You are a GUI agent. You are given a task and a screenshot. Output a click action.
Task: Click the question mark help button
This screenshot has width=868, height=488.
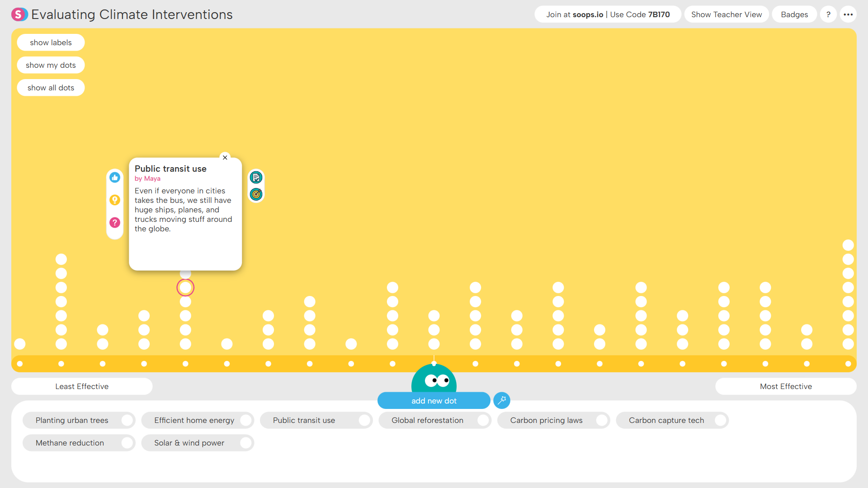(828, 14)
